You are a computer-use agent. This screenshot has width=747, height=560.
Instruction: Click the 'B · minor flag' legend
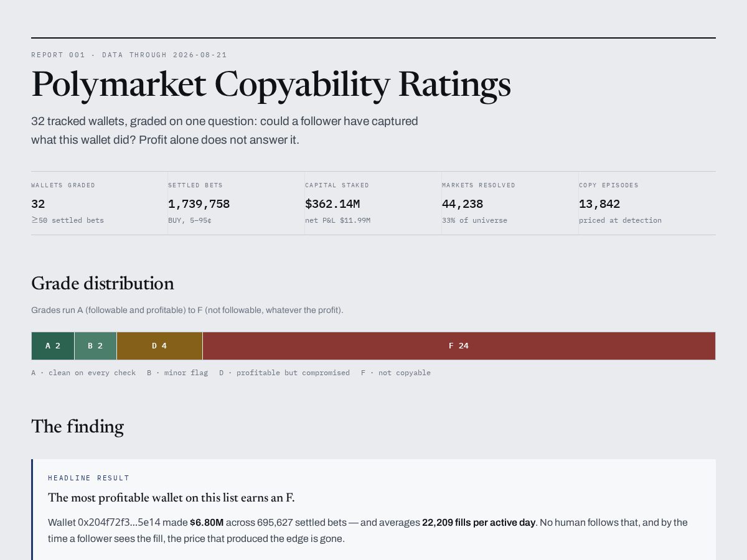[177, 373]
